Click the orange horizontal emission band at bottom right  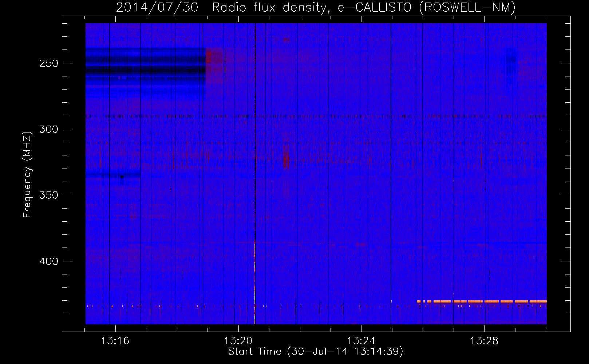tap(482, 301)
